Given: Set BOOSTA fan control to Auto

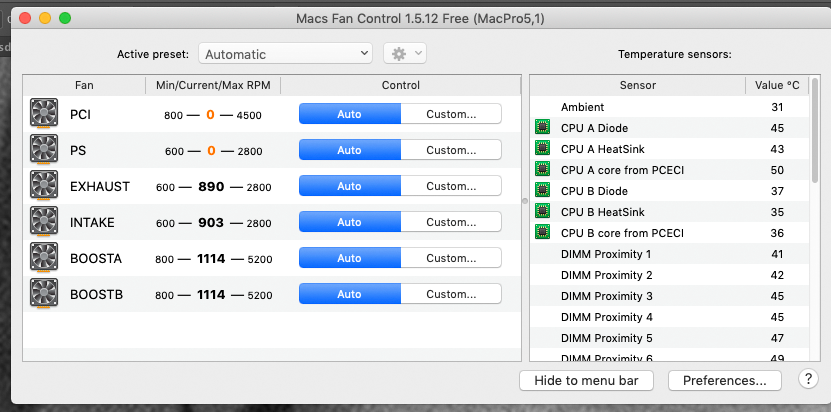Looking at the screenshot, I should coord(350,258).
